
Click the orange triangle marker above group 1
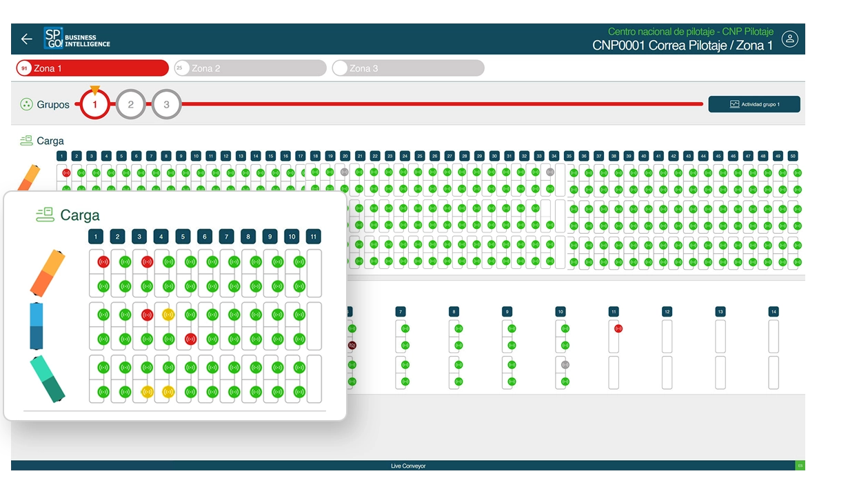pos(95,90)
